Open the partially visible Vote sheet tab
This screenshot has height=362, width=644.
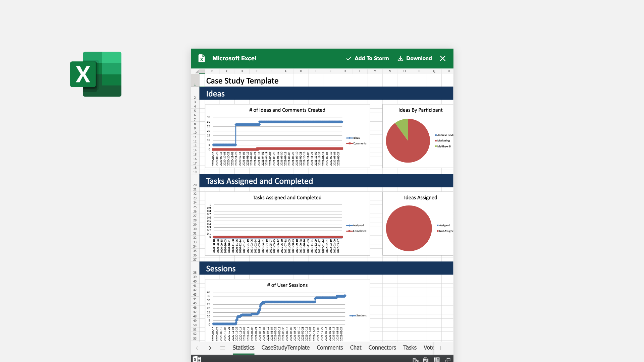coord(429,348)
